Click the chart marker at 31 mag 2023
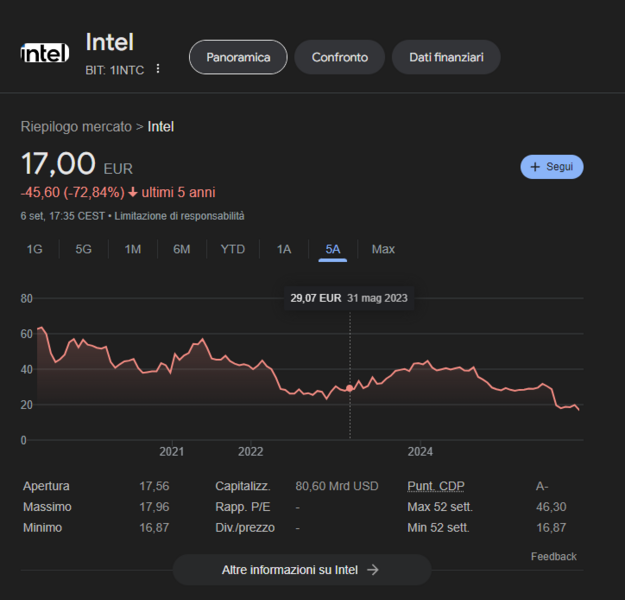 click(x=349, y=387)
